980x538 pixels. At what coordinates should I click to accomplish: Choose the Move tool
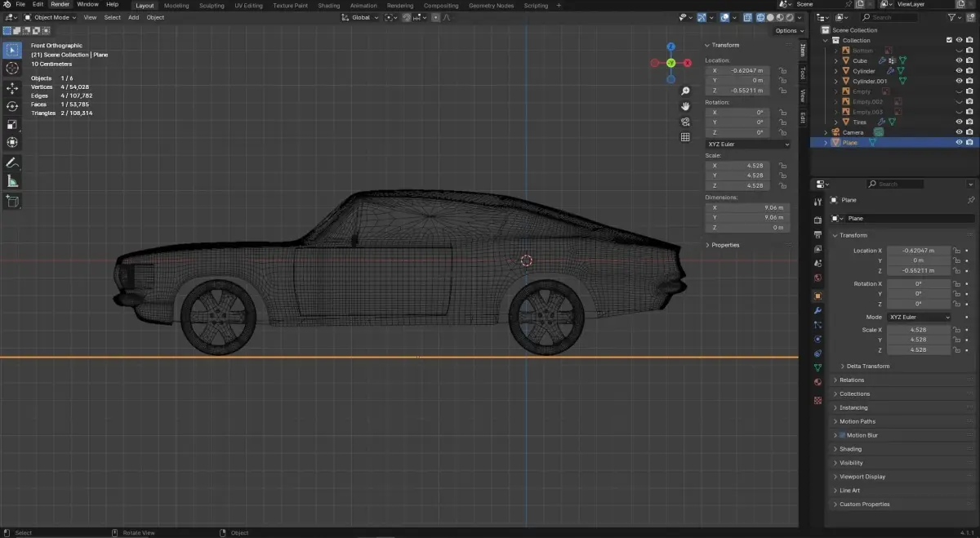(12, 88)
